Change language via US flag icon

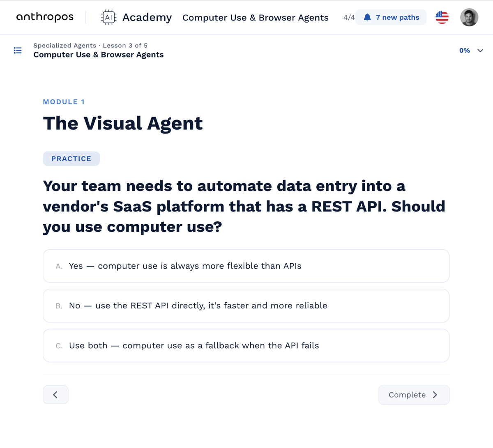pyautogui.click(x=442, y=17)
